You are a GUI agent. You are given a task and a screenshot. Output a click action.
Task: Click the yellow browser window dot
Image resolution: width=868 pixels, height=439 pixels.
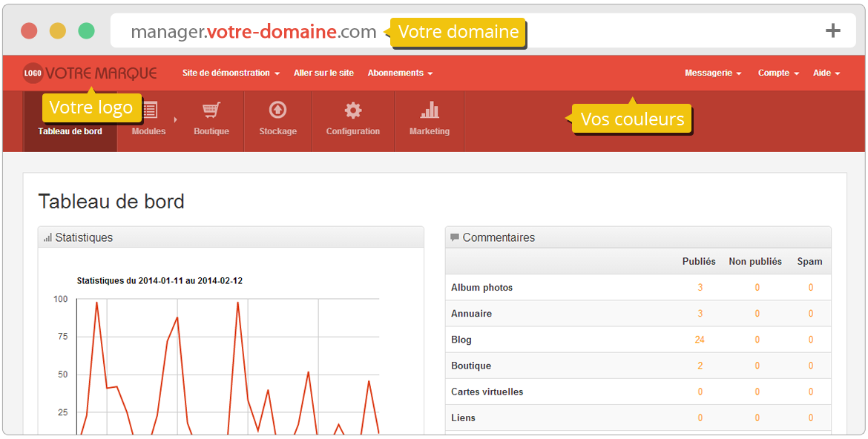58,30
